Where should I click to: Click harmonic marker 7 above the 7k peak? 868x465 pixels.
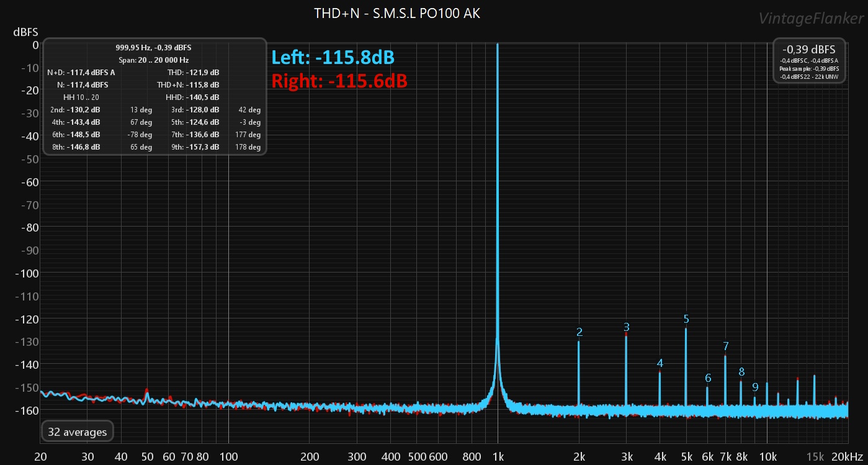[726, 346]
